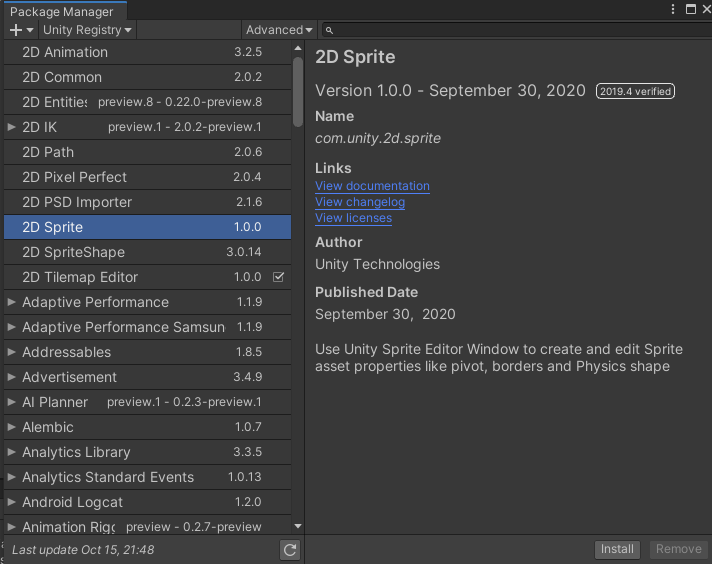Select the Android Logcat package

[x=148, y=502]
